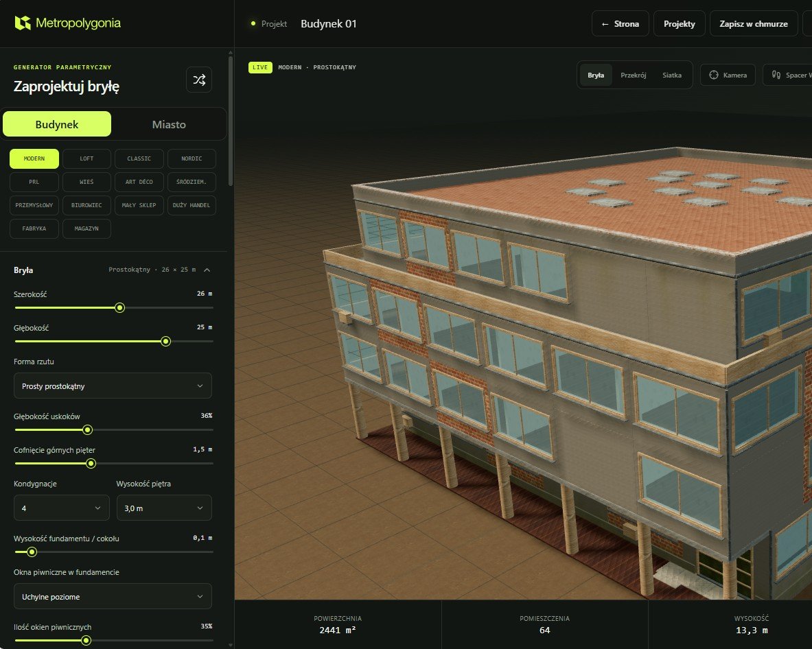This screenshot has width=812, height=649.
Task: Click the POWIERZCHNIA 2441 m² value
Action: tap(338, 630)
